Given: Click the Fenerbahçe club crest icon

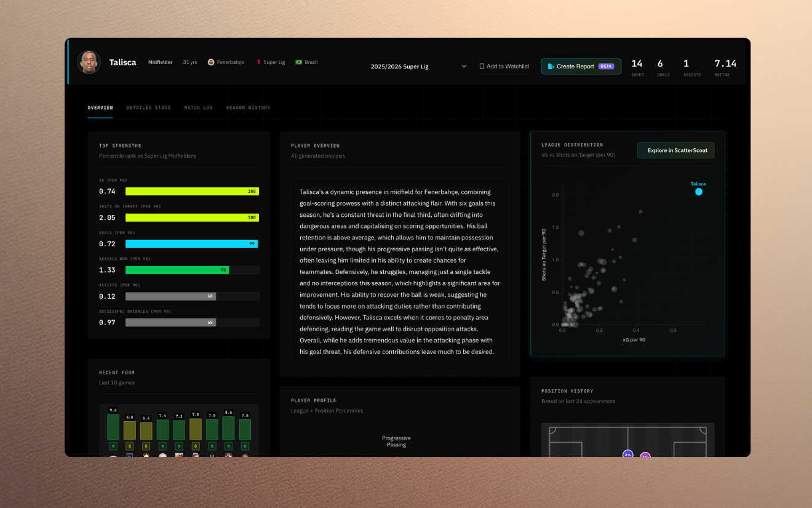Looking at the screenshot, I should click(x=211, y=62).
